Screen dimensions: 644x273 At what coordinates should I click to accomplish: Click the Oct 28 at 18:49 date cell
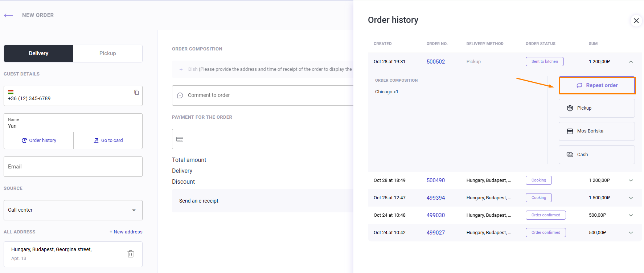coord(389,180)
